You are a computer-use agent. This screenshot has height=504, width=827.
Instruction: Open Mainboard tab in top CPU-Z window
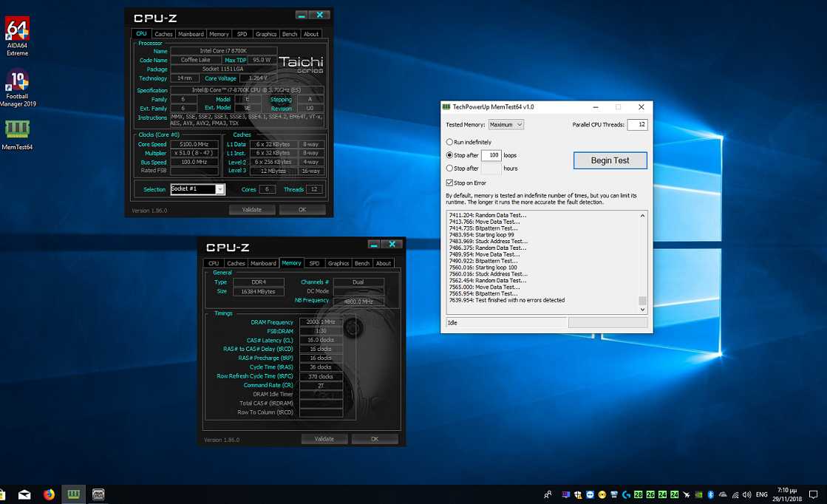coord(191,34)
